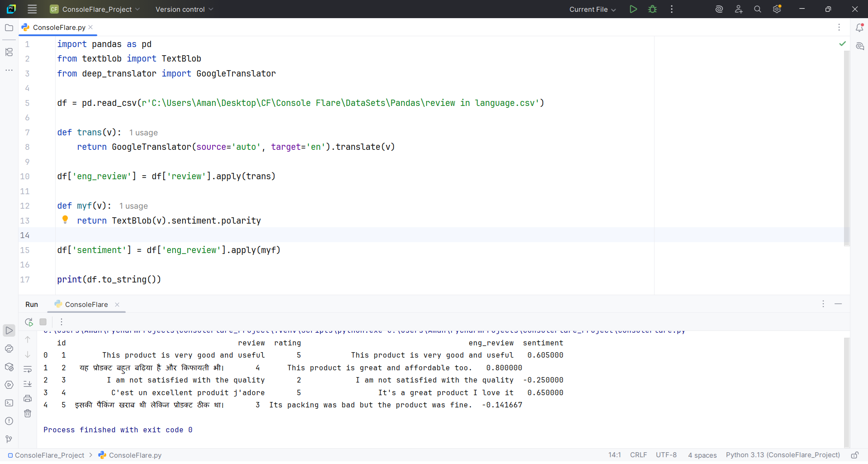Toggle scroll to end in Run console
Viewport: 868px width, 464px height.
coord(28,384)
